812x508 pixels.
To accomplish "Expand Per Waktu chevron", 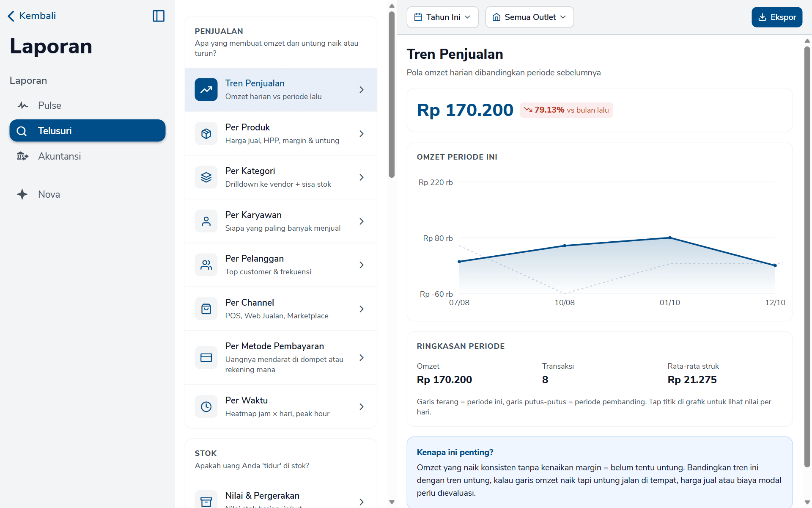I will 362,407.
